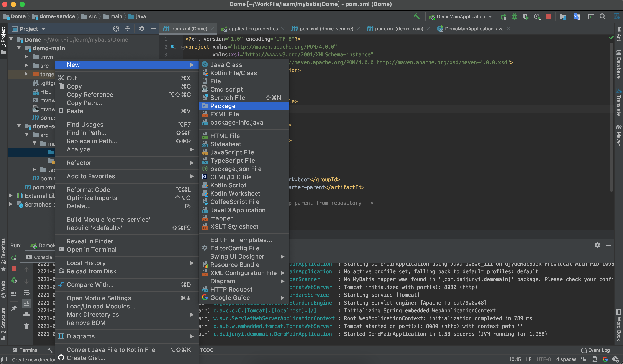The width and height of the screenshot is (623, 364).
Task: Click the LF line separator setting
Action: coord(529,359)
